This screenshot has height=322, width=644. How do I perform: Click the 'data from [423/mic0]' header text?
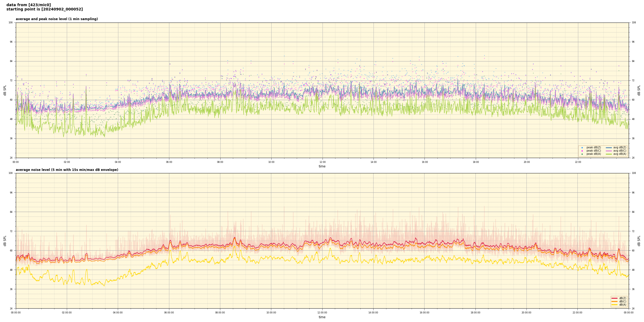pyautogui.click(x=28, y=5)
